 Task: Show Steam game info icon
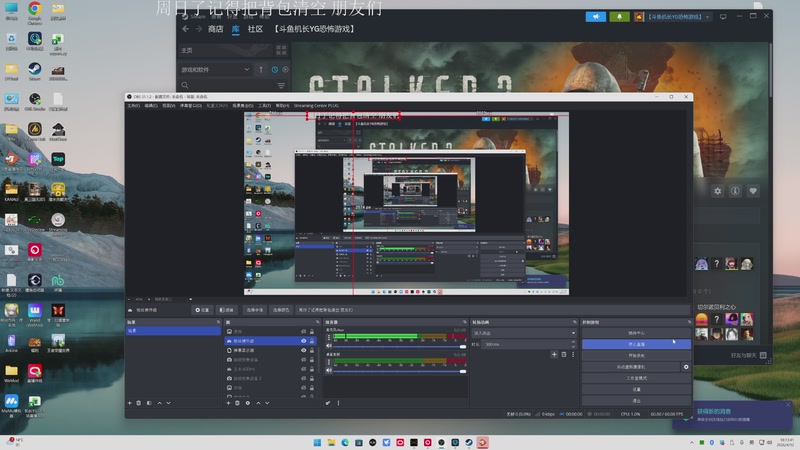735,191
